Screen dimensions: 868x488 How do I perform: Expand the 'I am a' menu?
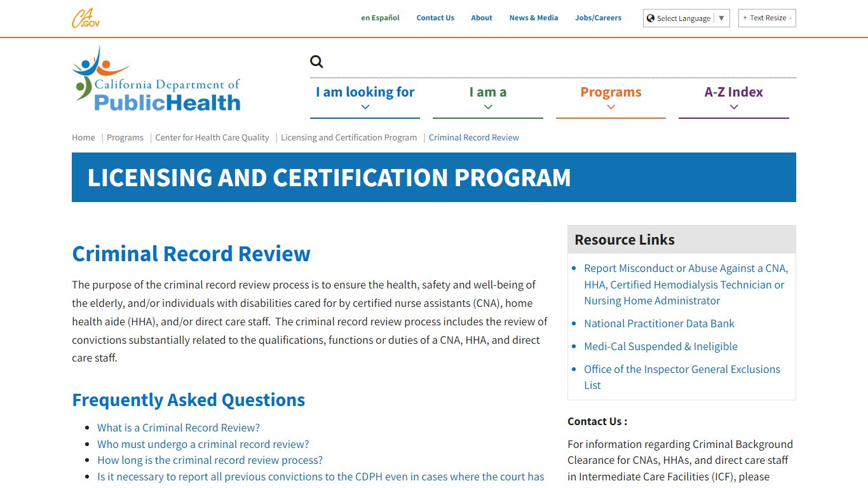tap(488, 98)
